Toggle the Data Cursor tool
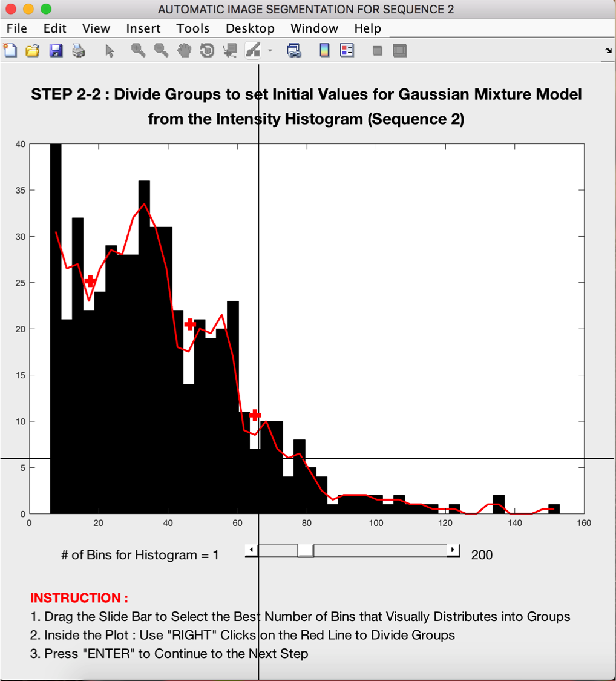This screenshot has width=616, height=681. tap(230, 51)
